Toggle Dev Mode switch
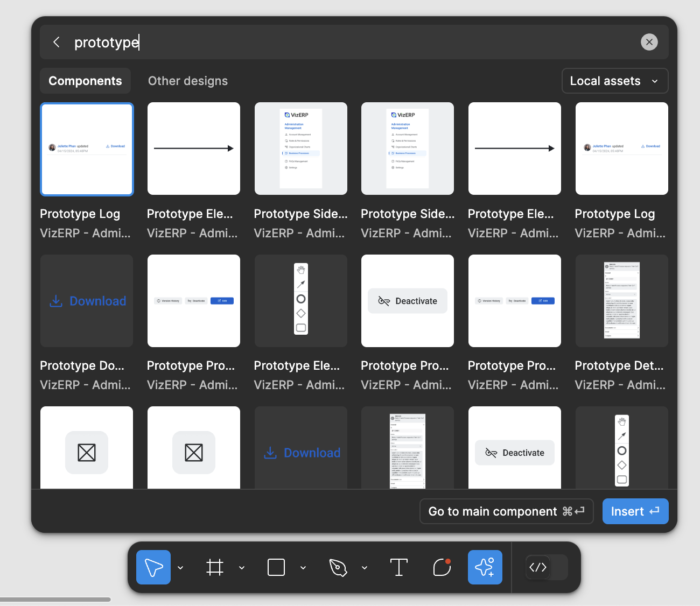The width and height of the screenshot is (700, 606). 547,567
